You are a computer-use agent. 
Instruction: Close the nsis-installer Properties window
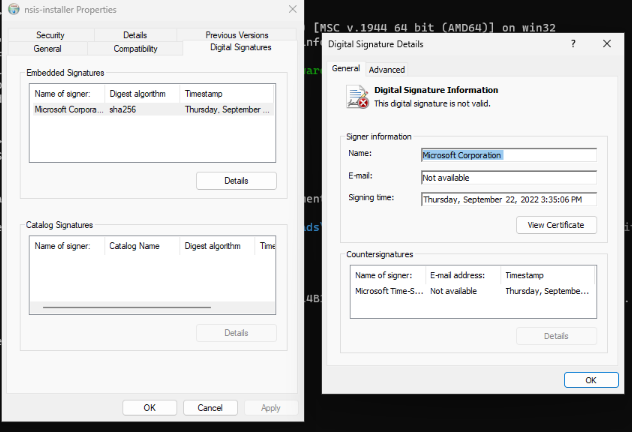coord(293,9)
